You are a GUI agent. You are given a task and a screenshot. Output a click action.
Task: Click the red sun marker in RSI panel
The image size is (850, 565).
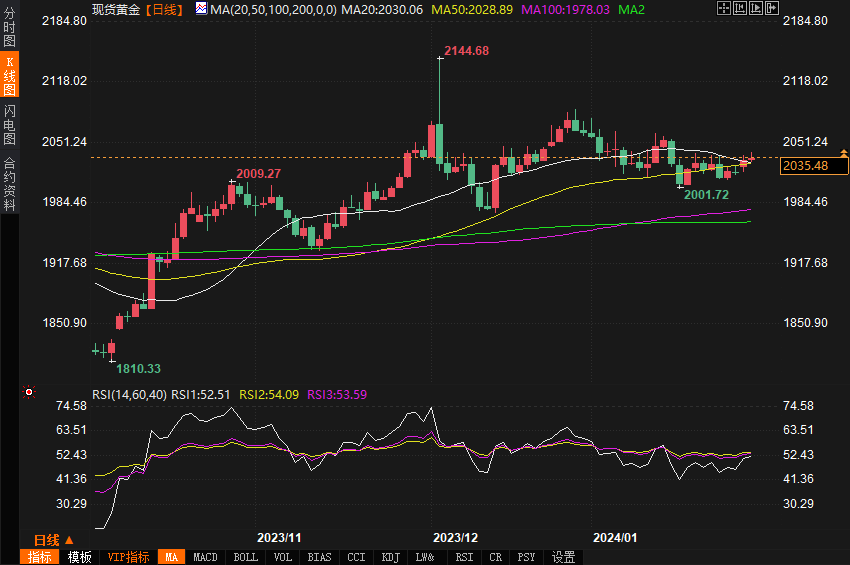pyautogui.click(x=28, y=392)
